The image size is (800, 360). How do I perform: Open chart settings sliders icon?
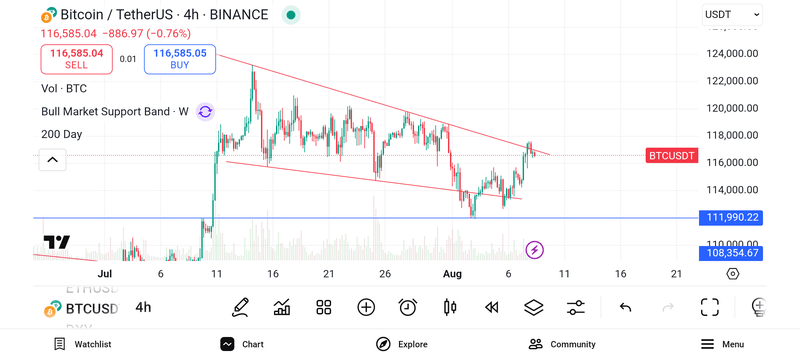point(576,307)
